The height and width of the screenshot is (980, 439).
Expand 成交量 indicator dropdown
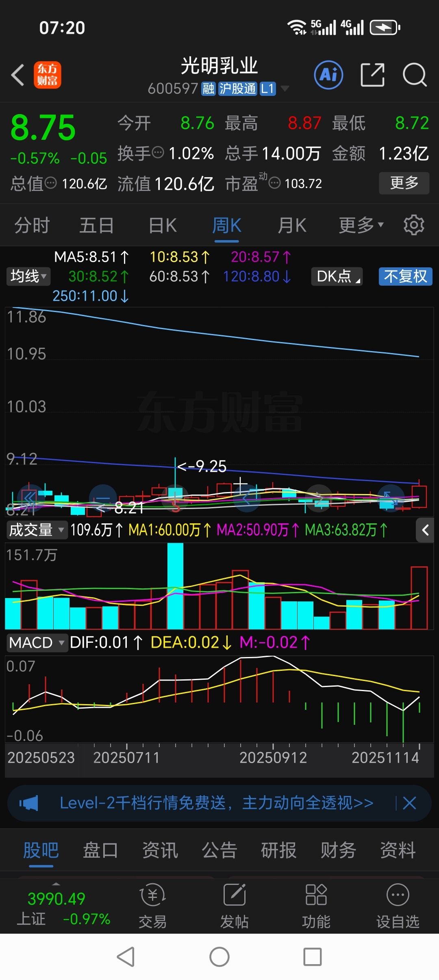click(37, 530)
